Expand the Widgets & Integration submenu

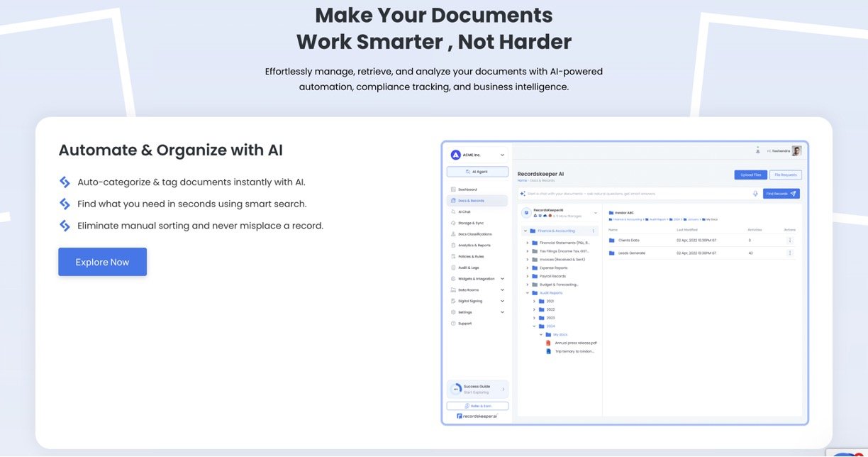click(x=502, y=279)
